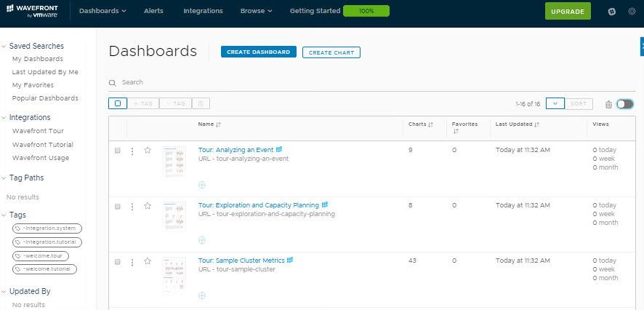Check the box for Tour: Analyzing an Event
Image resolution: width=644 pixels, height=310 pixels.
[118, 151]
